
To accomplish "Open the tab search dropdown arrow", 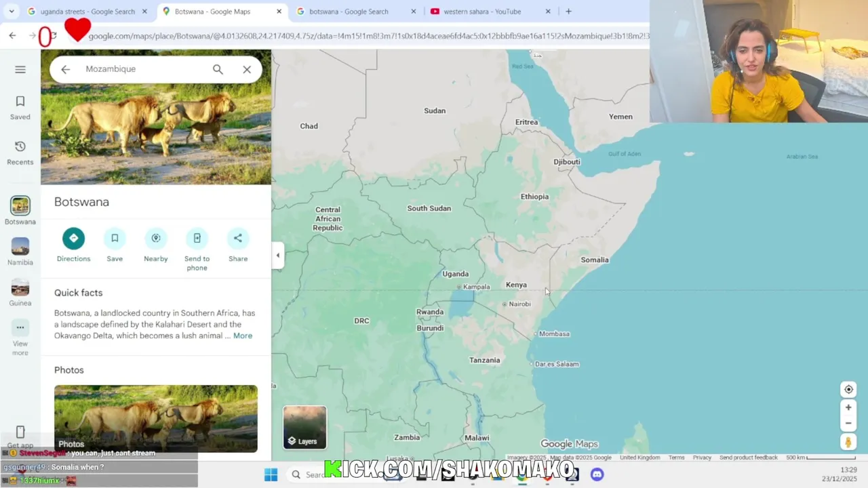I will [x=12, y=12].
